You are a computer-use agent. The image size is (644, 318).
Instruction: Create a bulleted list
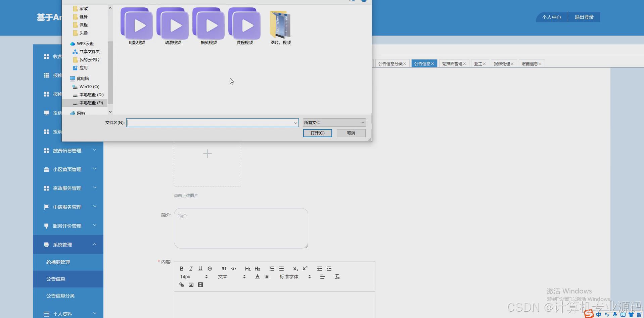[x=281, y=269]
